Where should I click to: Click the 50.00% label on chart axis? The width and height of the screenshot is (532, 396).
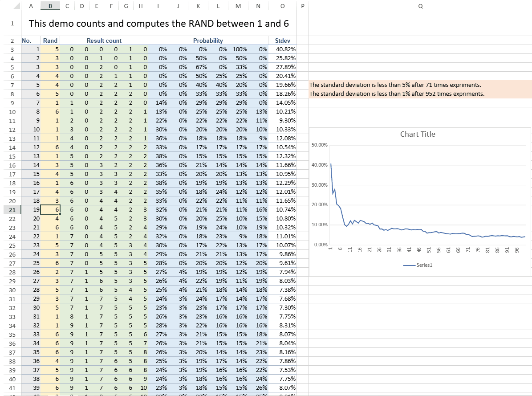[319, 145]
